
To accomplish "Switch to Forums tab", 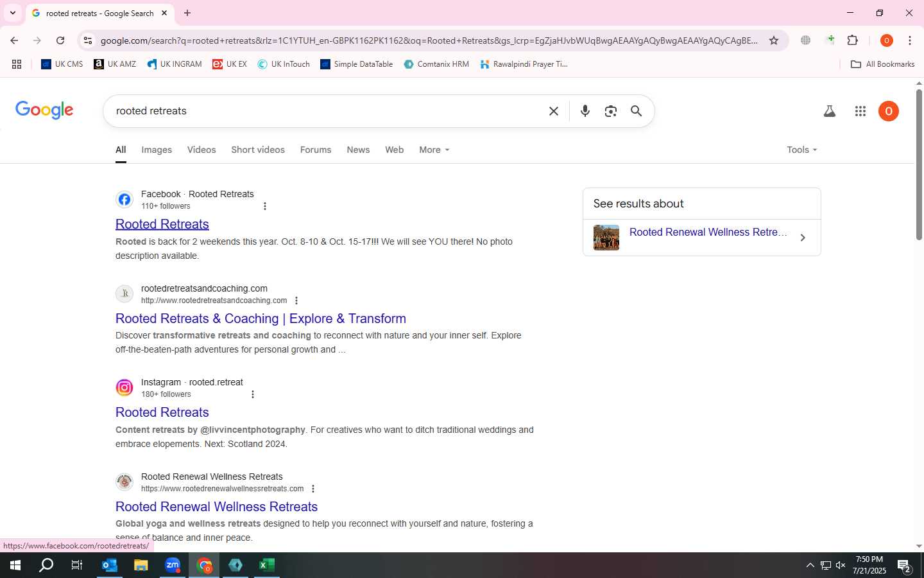I will click(316, 150).
